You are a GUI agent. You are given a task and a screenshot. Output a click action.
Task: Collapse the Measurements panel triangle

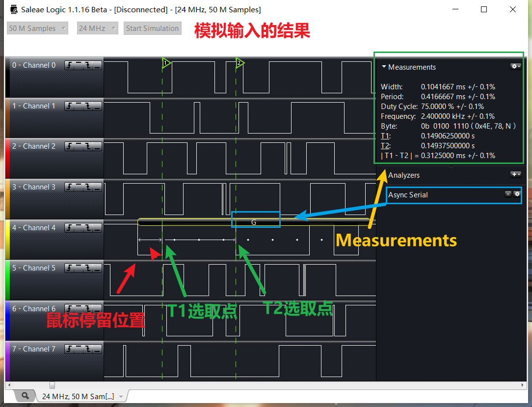384,67
